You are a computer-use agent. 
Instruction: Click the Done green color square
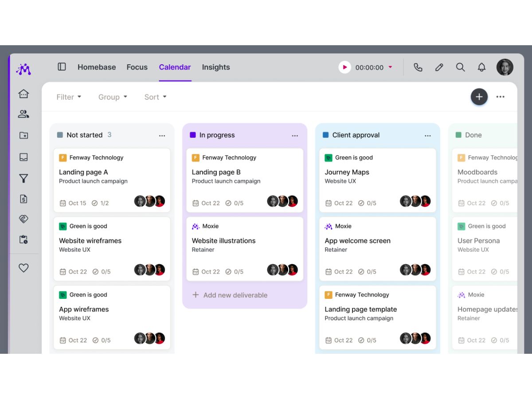[x=458, y=135]
